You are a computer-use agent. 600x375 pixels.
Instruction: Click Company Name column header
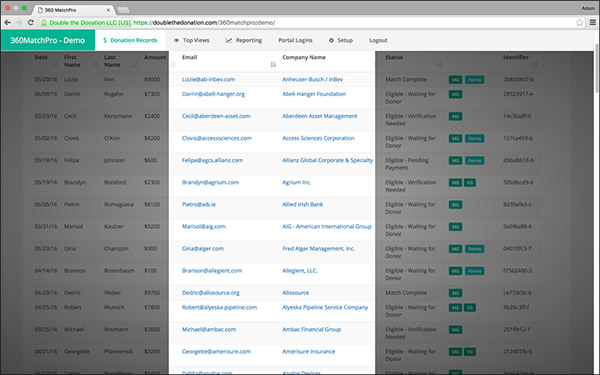tap(304, 57)
